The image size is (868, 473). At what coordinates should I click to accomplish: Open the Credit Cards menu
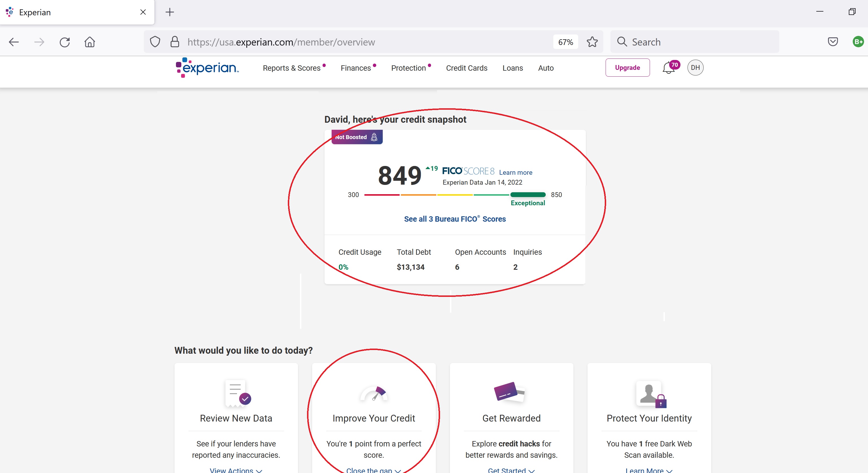click(x=467, y=68)
